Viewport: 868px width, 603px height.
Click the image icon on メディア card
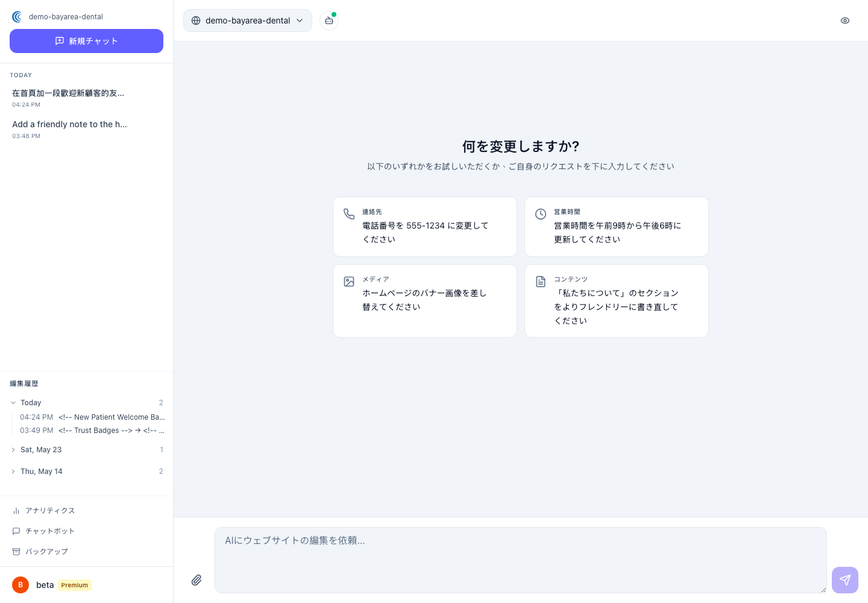[x=349, y=282]
